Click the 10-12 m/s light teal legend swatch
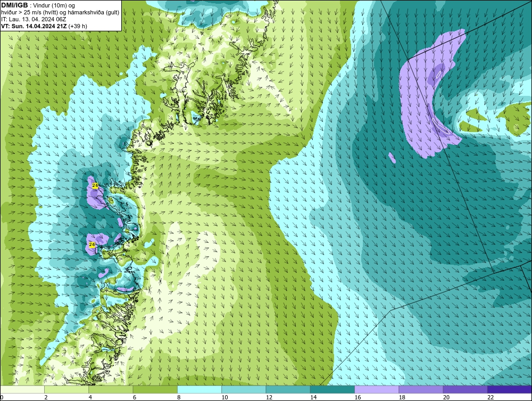The width and height of the screenshot is (532, 401). coord(244,389)
